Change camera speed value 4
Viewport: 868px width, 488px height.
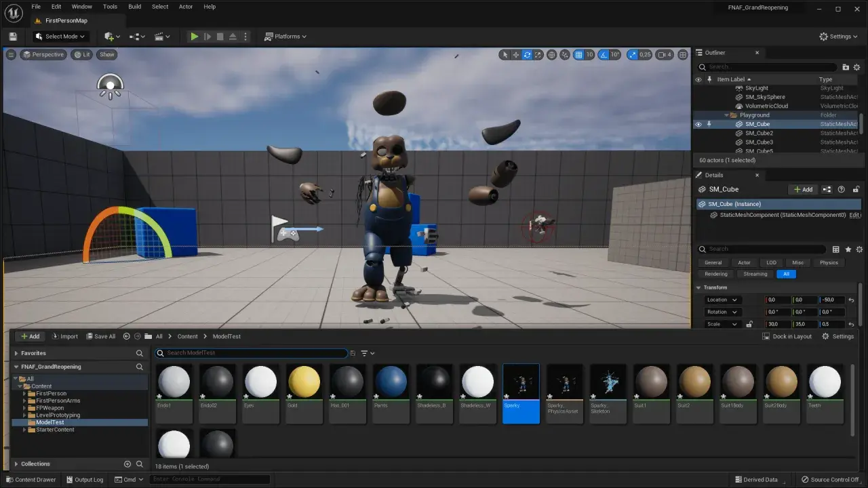point(665,55)
